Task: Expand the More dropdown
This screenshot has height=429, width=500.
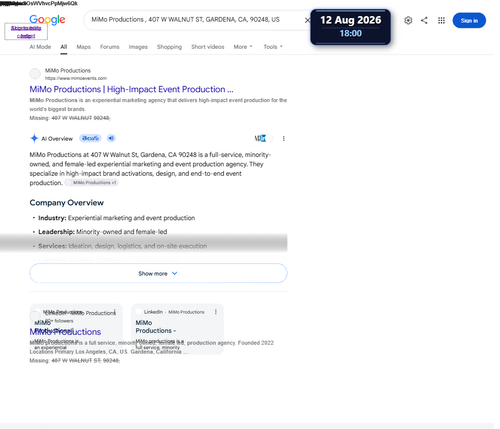Action: point(243,47)
